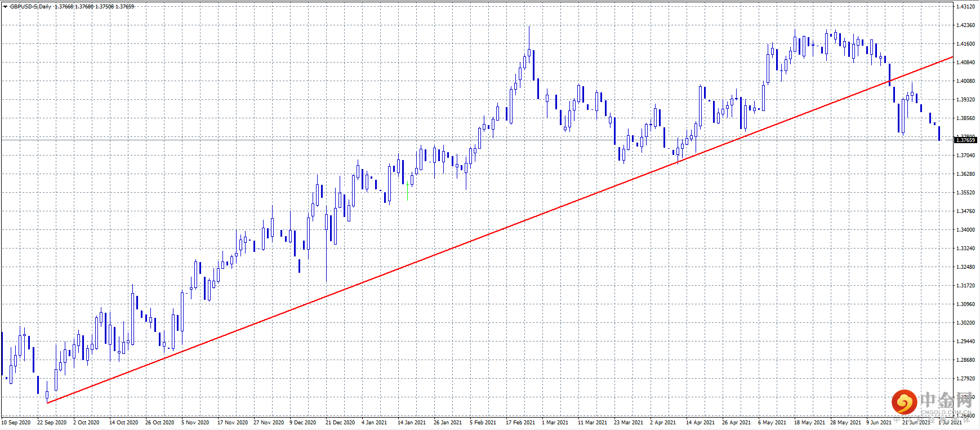This screenshot has width=980, height=430.
Task: Click the 1.37040 price axis label
Action: click(965, 156)
